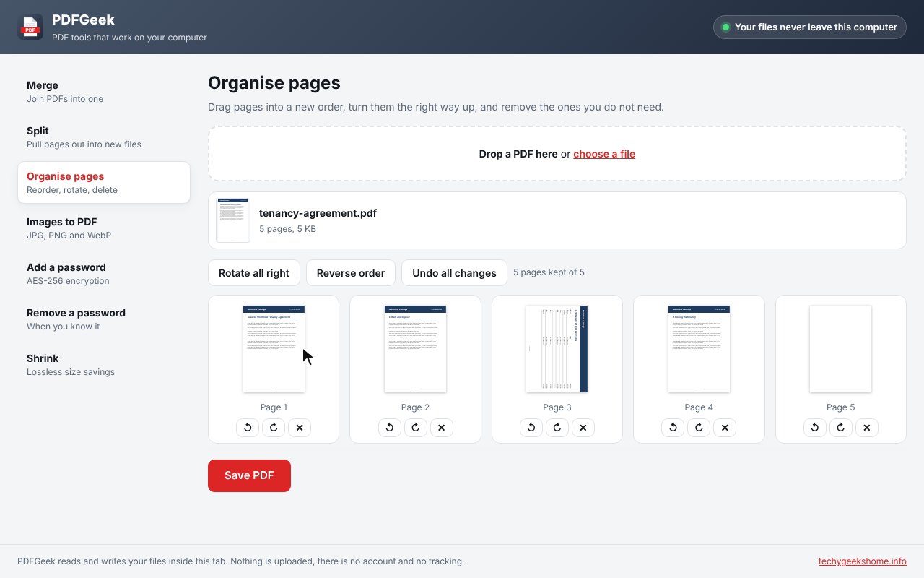Click Reverse order button
Viewport: 924px width, 578px height.
pos(351,273)
